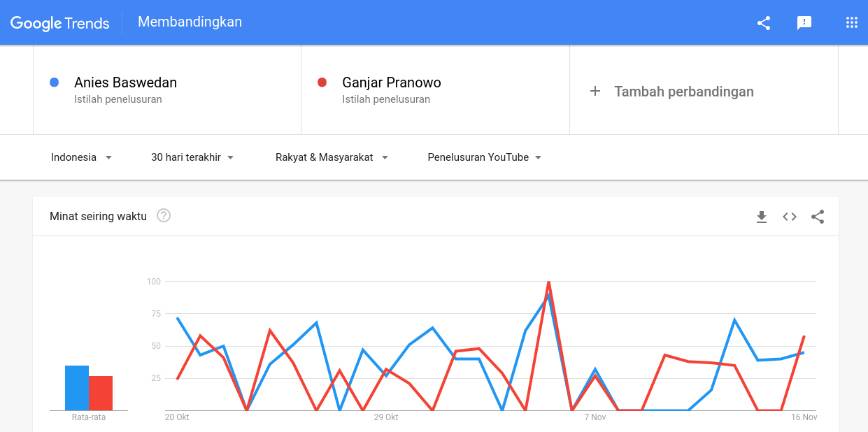The width and height of the screenshot is (868, 432).
Task: Expand the Indonesia region dropdown
Action: point(81,157)
